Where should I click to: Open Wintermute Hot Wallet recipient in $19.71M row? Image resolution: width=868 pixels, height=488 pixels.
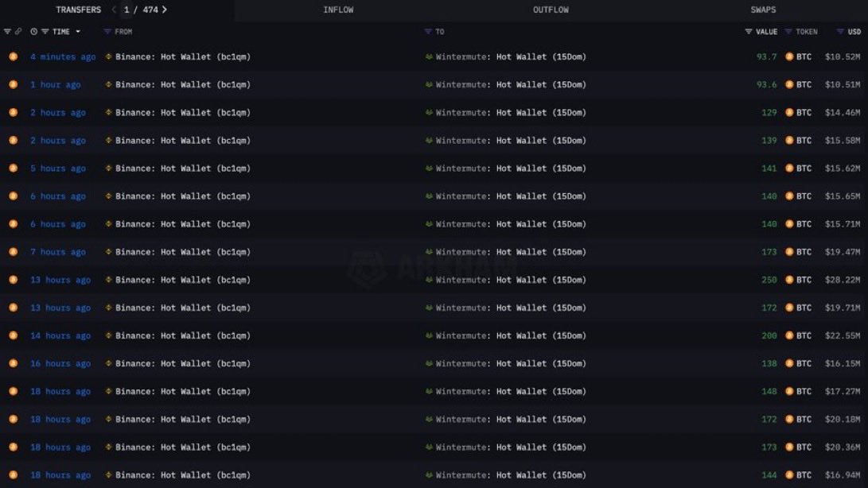(x=511, y=308)
